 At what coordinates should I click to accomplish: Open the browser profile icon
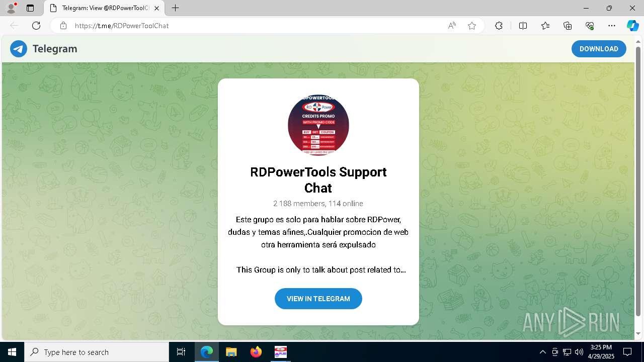tap(11, 8)
